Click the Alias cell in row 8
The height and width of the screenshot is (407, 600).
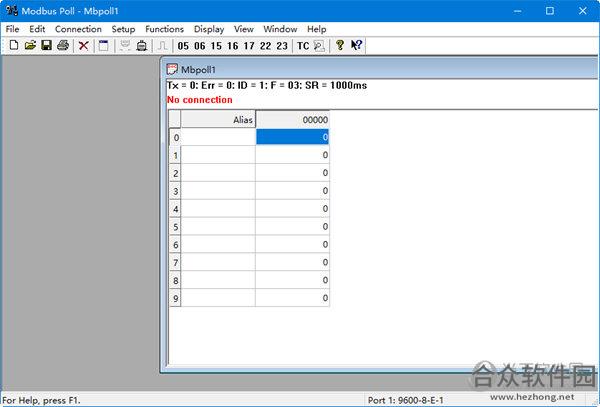218,280
